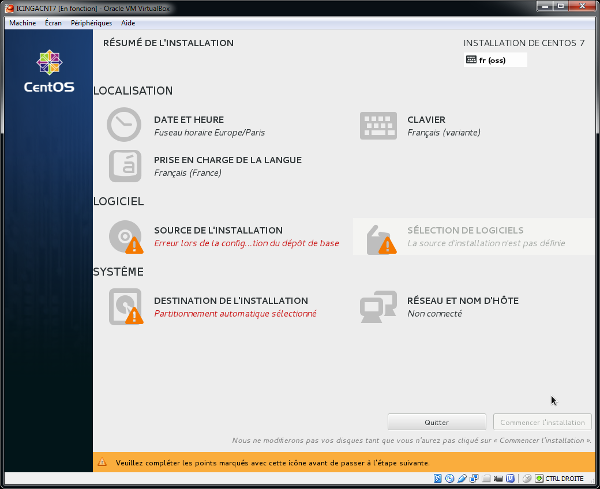
Task: Open the Écran menu
Action: tap(53, 23)
